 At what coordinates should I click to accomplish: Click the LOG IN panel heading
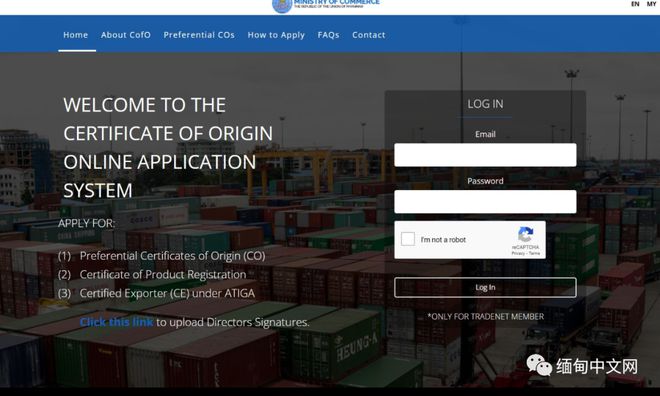pos(485,104)
